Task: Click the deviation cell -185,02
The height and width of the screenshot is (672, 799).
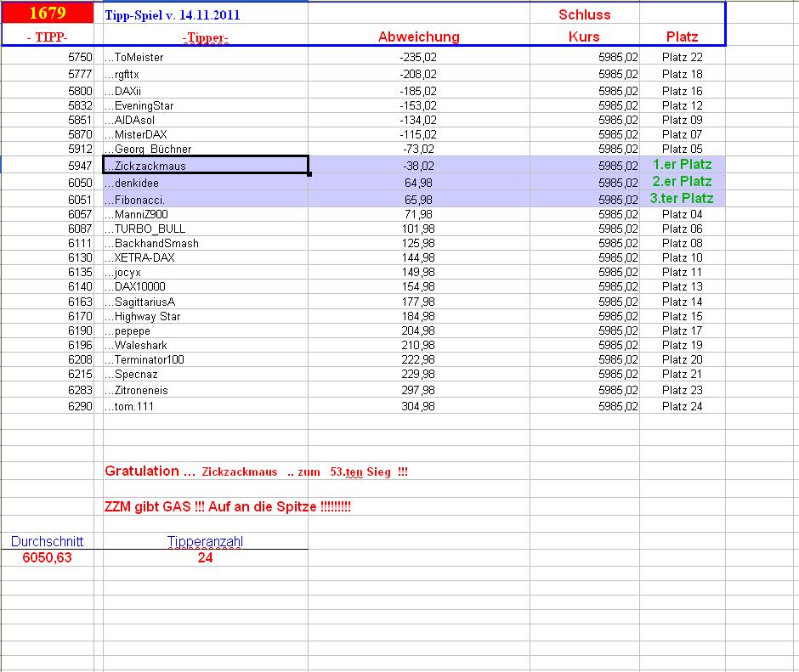Action: click(x=419, y=91)
